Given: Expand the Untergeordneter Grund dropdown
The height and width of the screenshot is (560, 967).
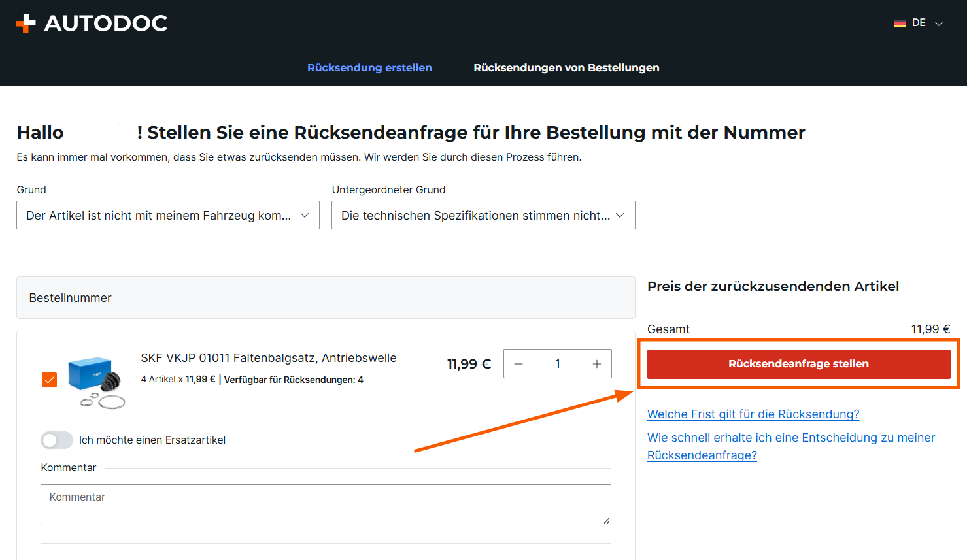Looking at the screenshot, I should tap(483, 215).
